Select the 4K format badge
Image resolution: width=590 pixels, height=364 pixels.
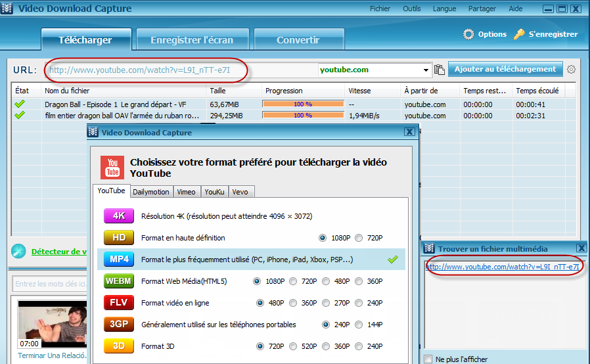[119, 216]
